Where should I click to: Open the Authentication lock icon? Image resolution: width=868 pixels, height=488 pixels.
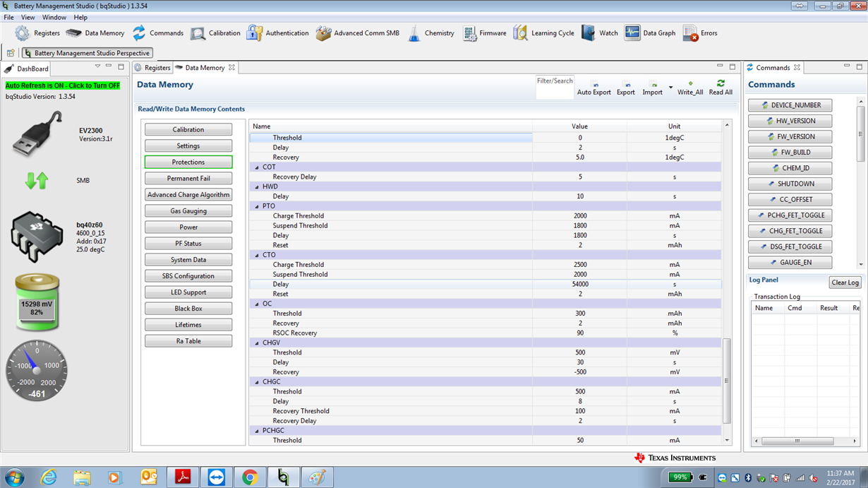point(255,33)
